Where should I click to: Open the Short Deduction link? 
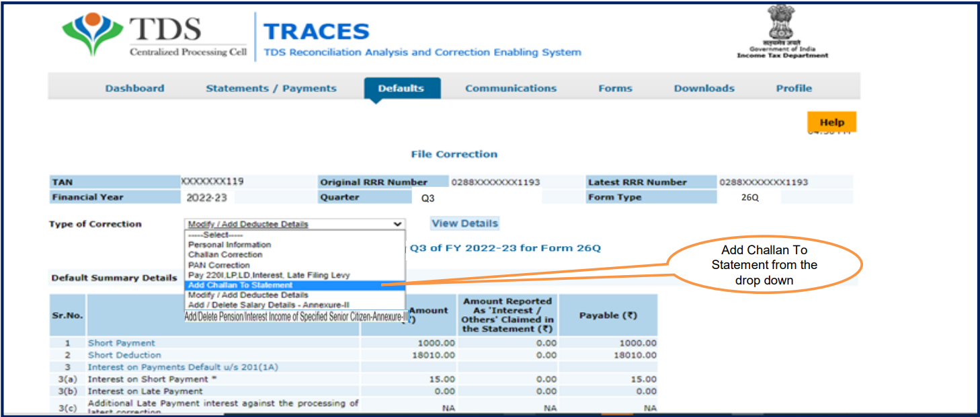coord(124,355)
